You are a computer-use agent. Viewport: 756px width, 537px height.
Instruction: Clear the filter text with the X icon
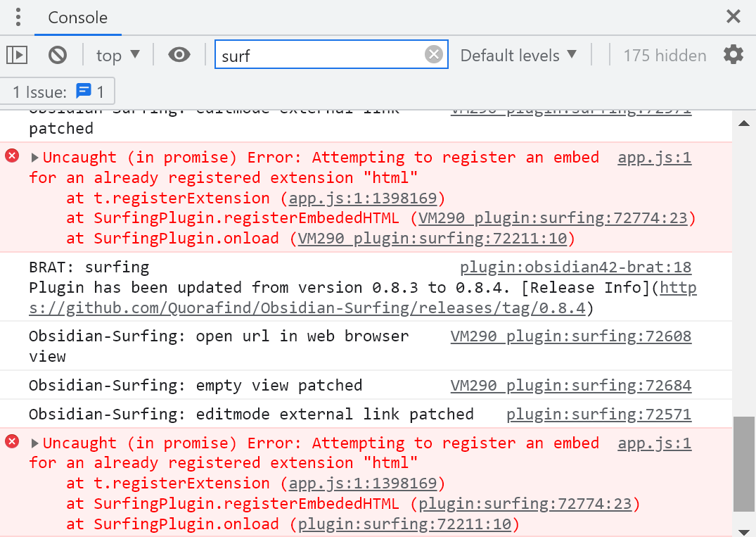point(433,54)
